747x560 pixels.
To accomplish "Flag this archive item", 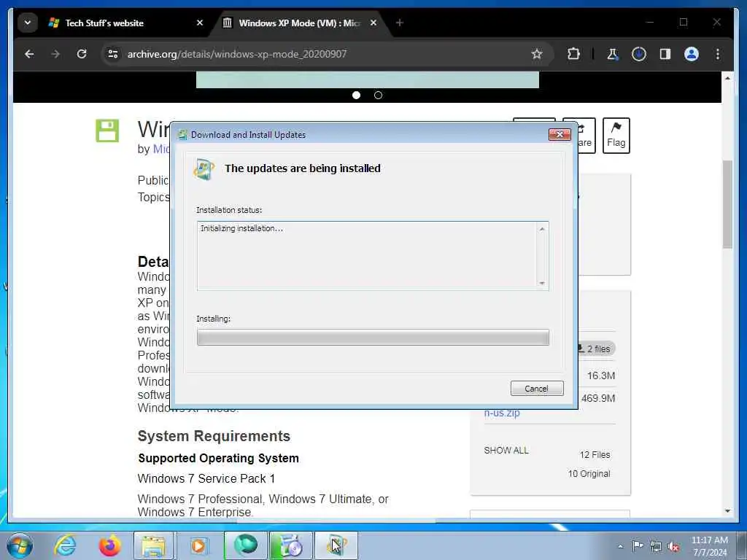I will (x=616, y=135).
